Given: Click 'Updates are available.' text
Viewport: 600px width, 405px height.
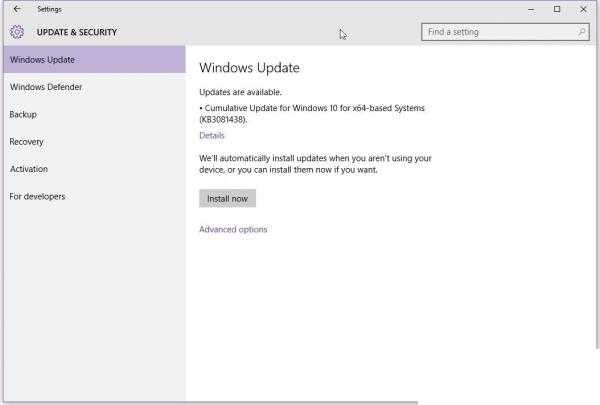Looking at the screenshot, I should (240, 92).
